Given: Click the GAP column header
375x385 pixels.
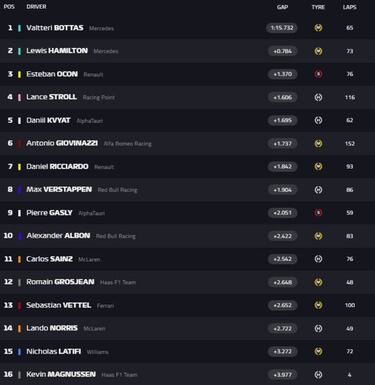Looking at the screenshot, I should click(x=282, y=7).
